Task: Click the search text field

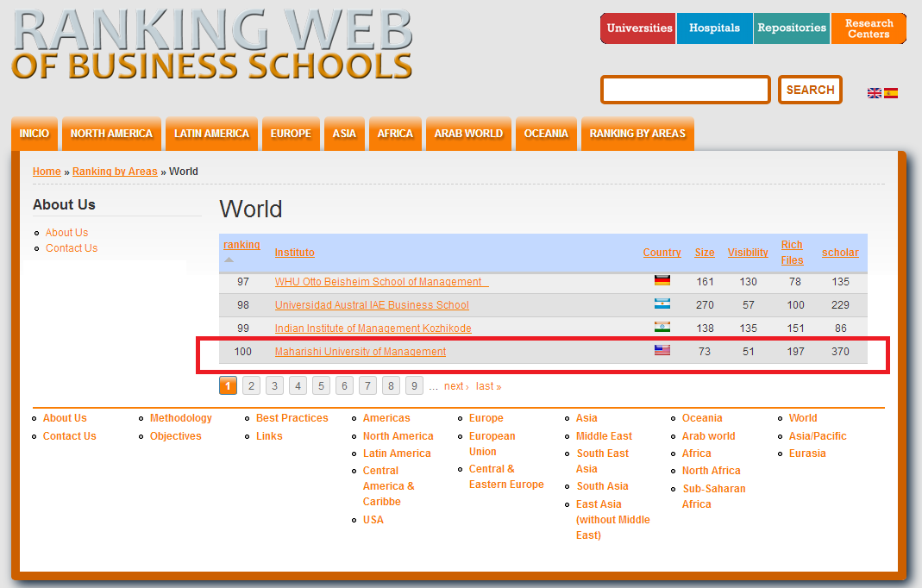Action: (685, 90)
